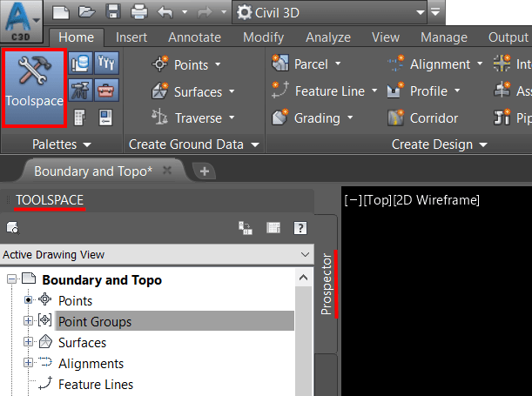
Task: Expand the Alignments tree node
Action: (28, 363)
